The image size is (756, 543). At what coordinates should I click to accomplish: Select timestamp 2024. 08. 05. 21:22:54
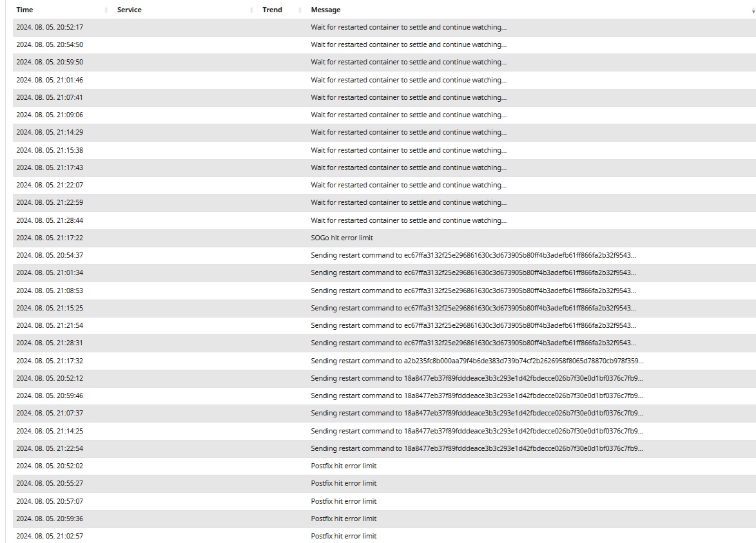coord(50,448)
